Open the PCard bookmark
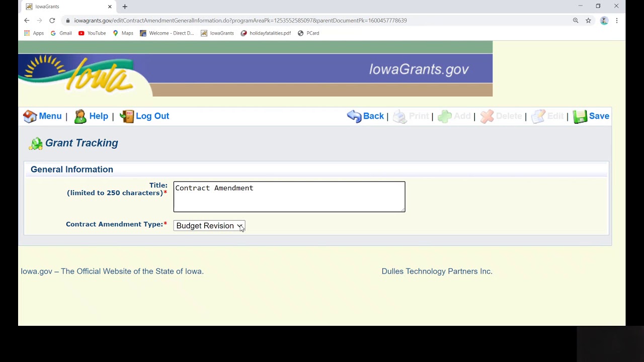Viewport: 644px width, 362px height. tap(308, 33)
